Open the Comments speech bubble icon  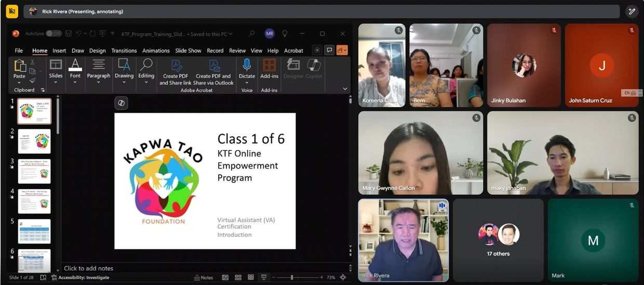pos(329,50)
